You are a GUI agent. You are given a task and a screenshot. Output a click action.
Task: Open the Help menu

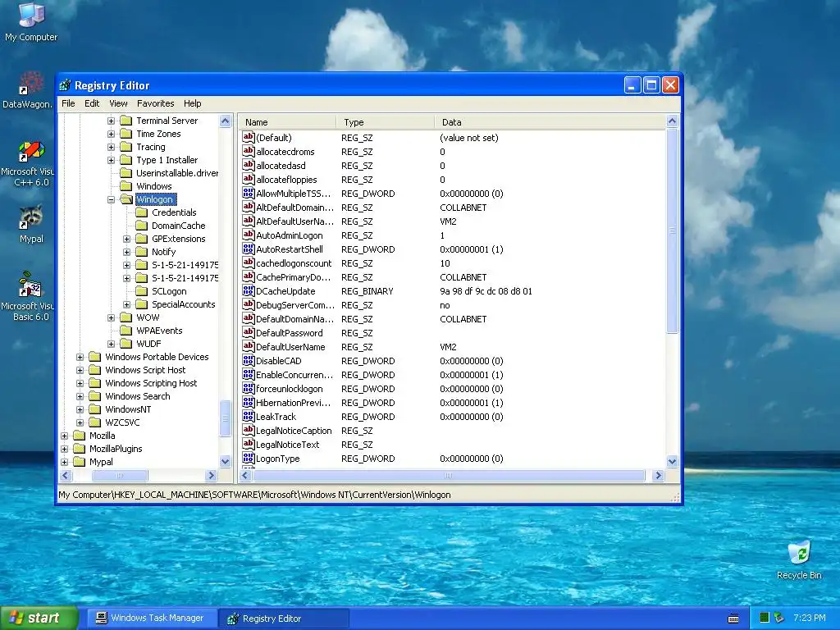[192, 103]
